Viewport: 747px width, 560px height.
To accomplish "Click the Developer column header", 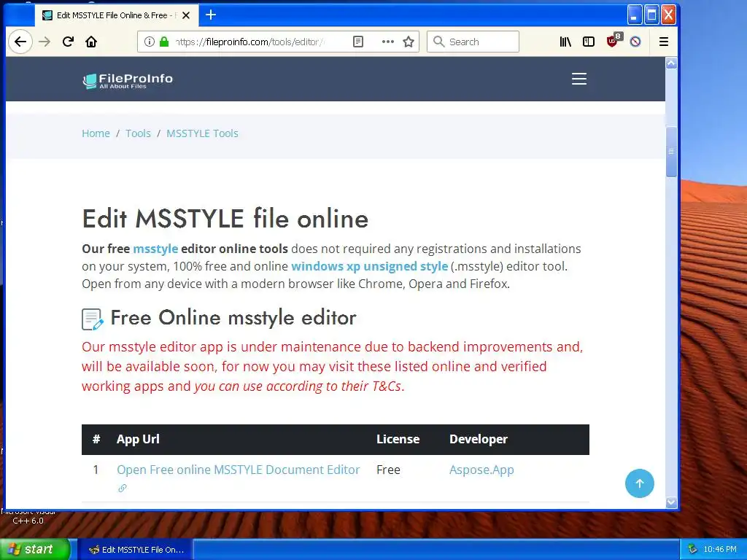I will click(479, 439).
